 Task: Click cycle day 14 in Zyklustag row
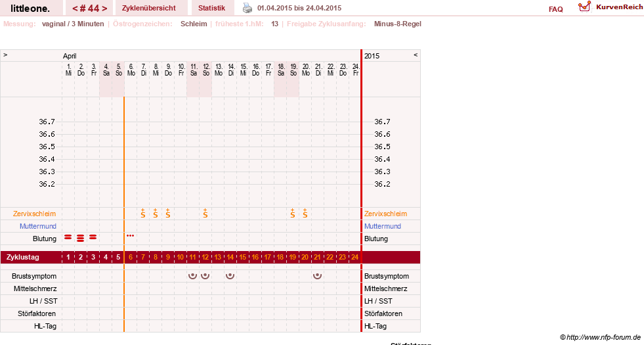click(x=230, y=257)
